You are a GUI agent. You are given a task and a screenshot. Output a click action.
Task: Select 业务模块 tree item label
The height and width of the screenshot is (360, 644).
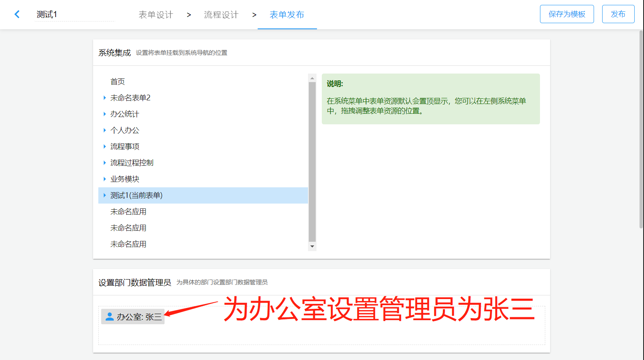[125, 179]
